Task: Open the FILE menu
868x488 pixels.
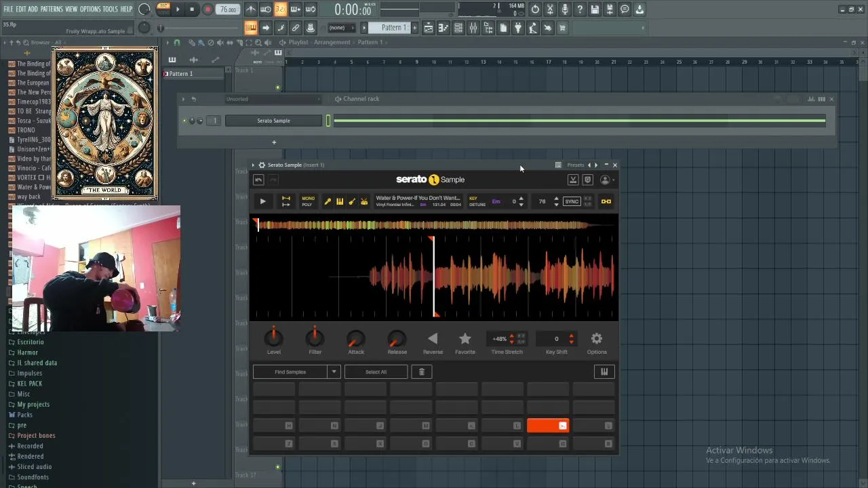Action: click(8, 9)
